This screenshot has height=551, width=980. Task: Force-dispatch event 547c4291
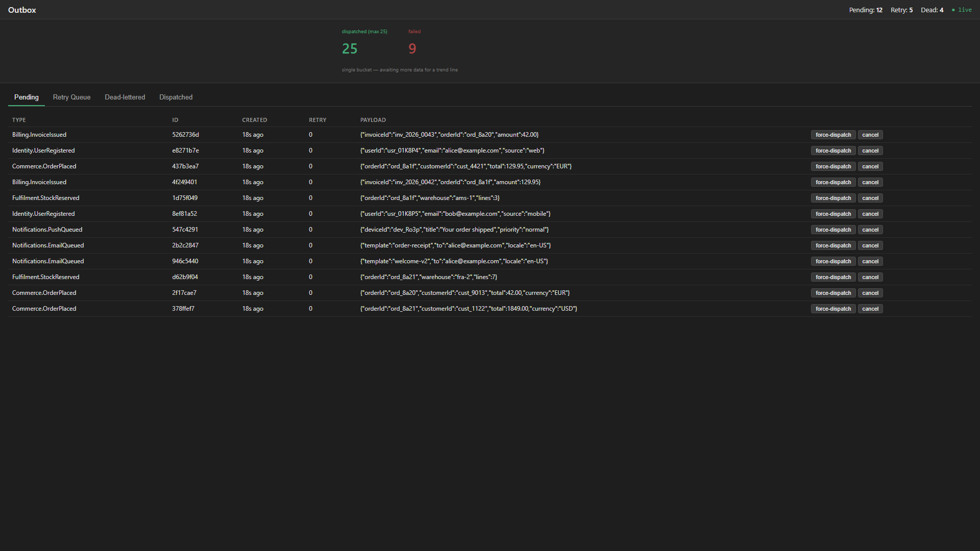[x=833, y=230]
